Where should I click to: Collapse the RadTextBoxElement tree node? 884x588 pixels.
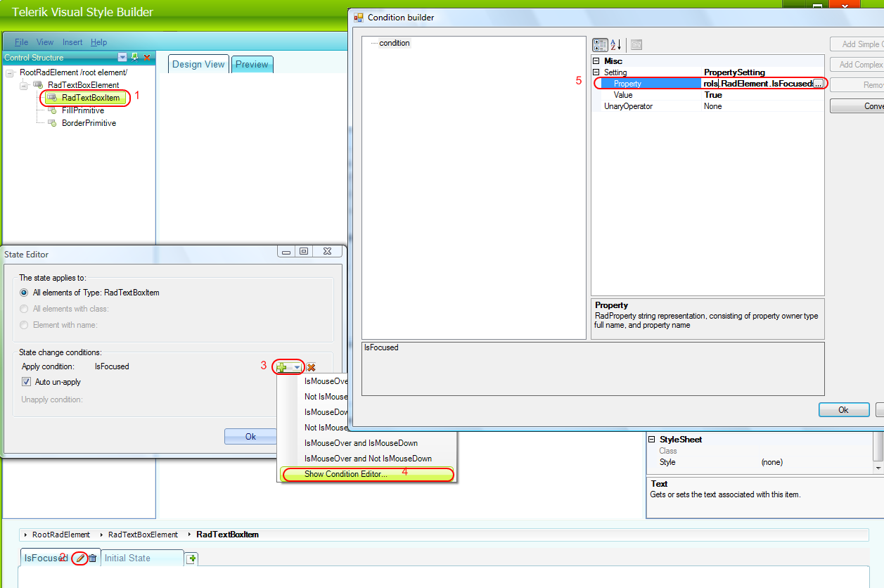pos(23,85)
